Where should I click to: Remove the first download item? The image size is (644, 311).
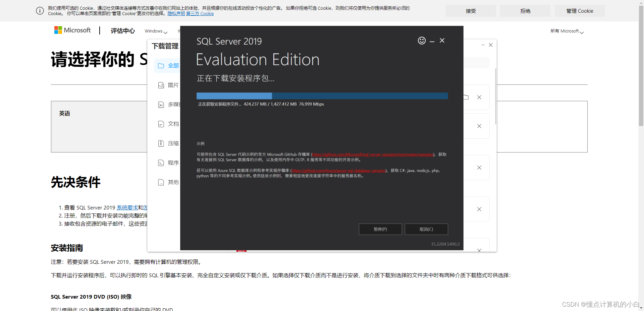pyautogui.click(x=479, y=97)
